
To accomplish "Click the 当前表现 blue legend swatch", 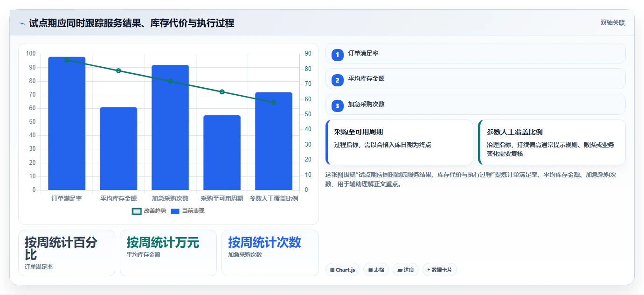I will [175, 211].
